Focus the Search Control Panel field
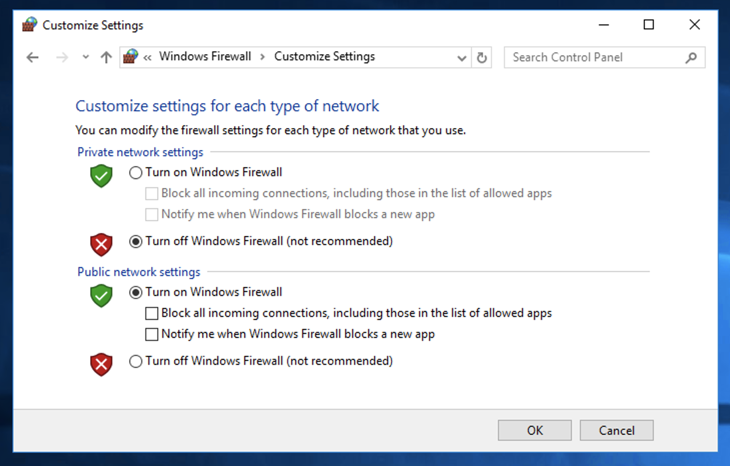Screen dimensions: 730x466 595,58
